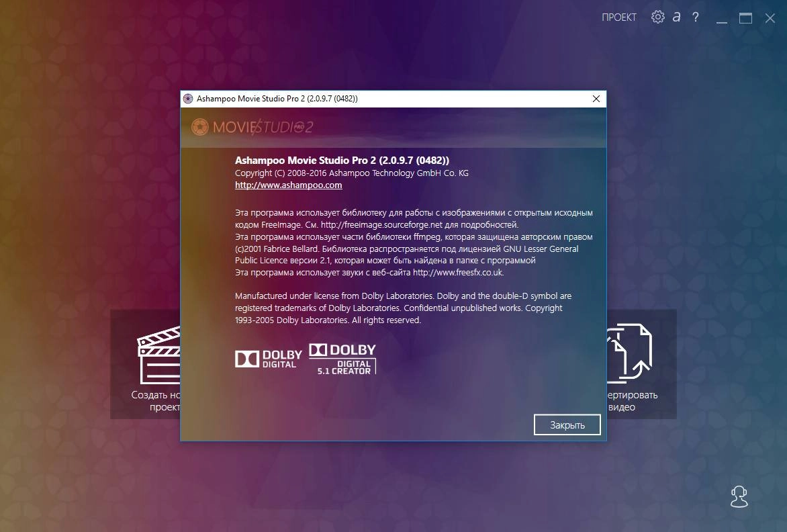Close the main Movie Studio window
Image resolution: width=787 pixels, height=532 pixels.
pyautogui.click(x=770, y=18)
